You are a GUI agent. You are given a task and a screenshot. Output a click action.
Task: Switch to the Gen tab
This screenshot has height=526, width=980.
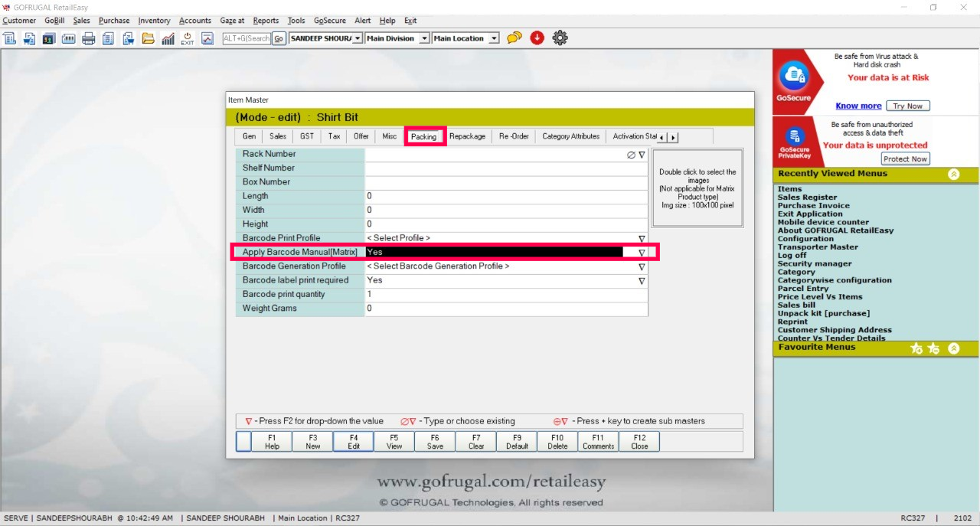[x=249, y=136]
